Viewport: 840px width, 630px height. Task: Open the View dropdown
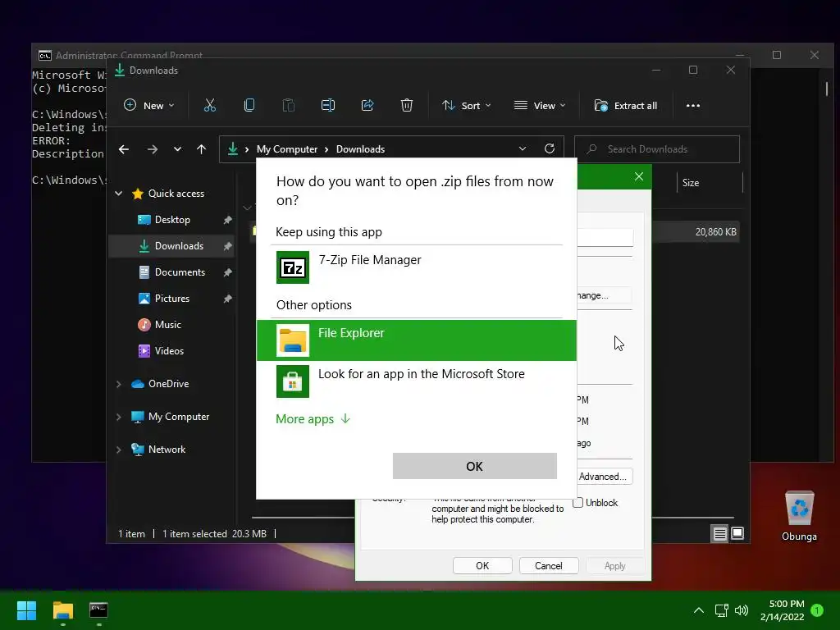pyautogui.click(x=540, y=106)
